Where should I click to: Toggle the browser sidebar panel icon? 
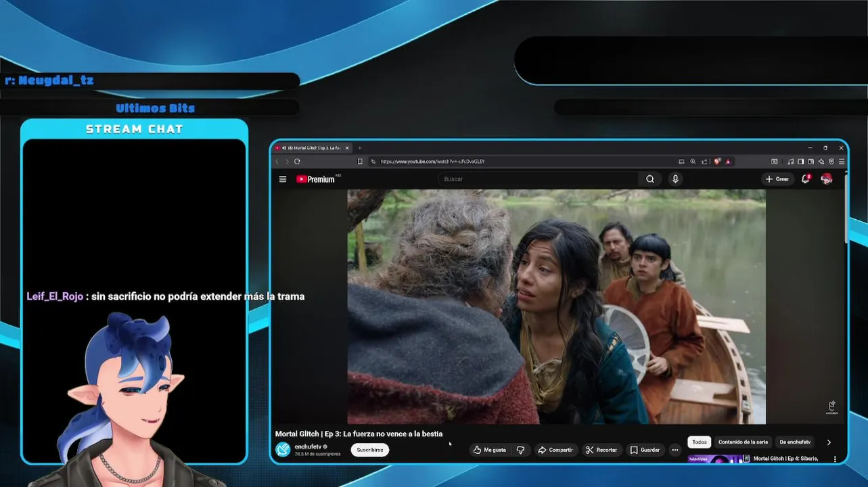coord(801,162)
